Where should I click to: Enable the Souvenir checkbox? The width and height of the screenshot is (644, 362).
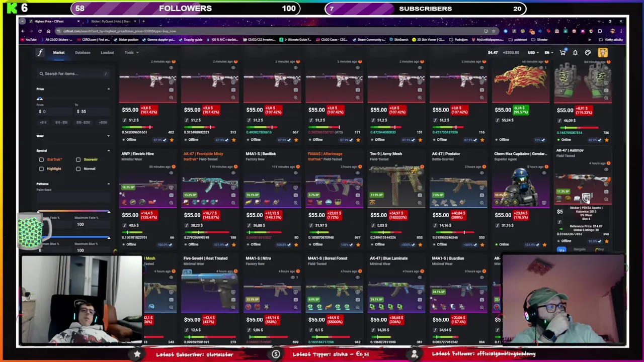(x=78, y=159)
